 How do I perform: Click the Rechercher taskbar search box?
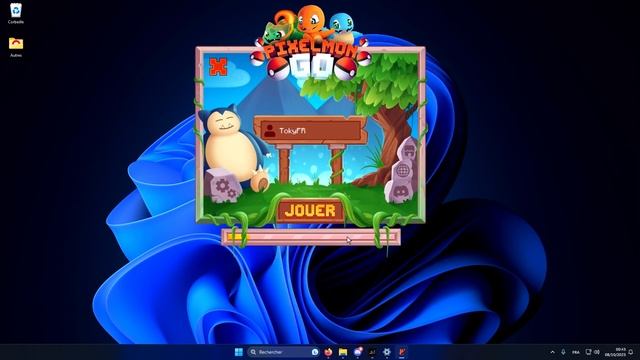[x=283, y=352]
